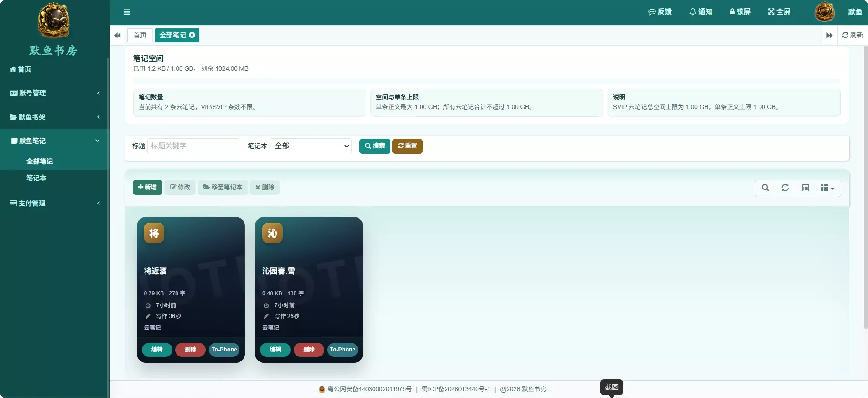
Task: Click the 笔记数量 info card
Action: click(x=249, y=103)
